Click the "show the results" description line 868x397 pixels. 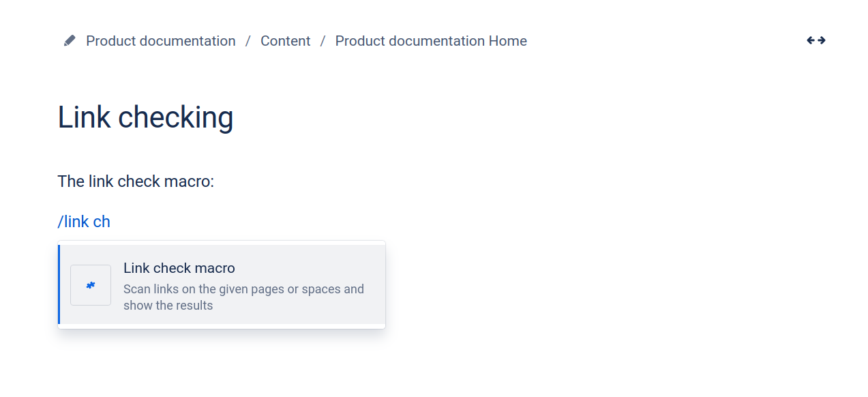coord(168,306)
